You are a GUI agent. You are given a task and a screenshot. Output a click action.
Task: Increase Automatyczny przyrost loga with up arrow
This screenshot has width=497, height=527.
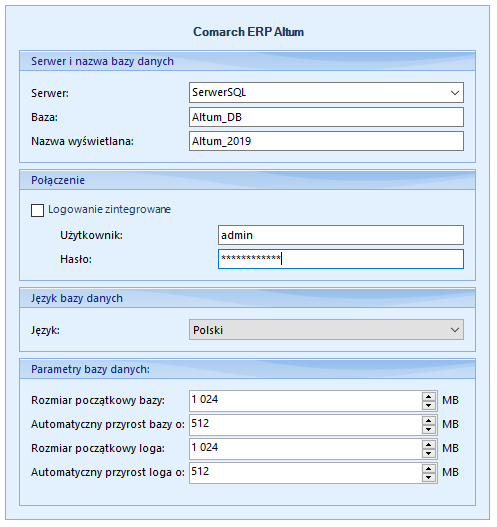tap(428, 469)
